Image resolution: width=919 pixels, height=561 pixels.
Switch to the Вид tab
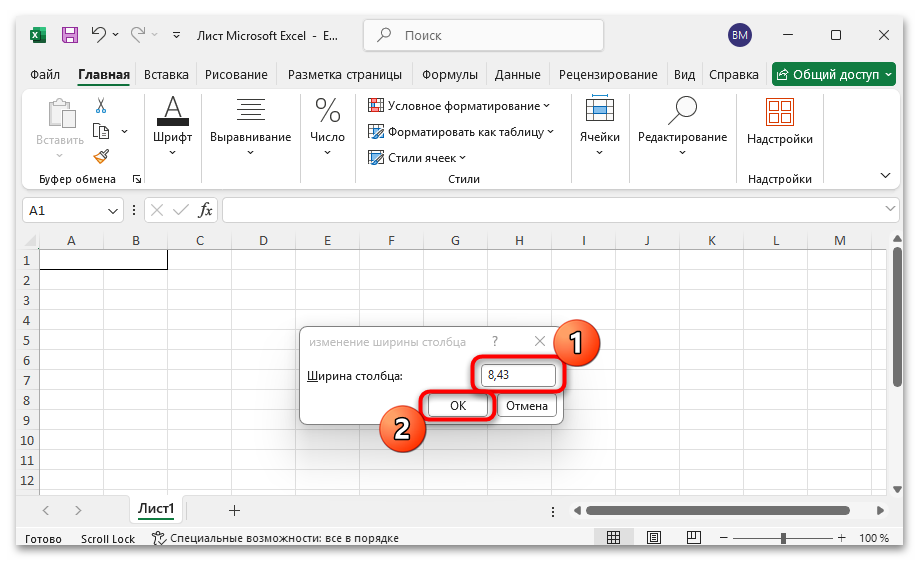pos(684,74)
